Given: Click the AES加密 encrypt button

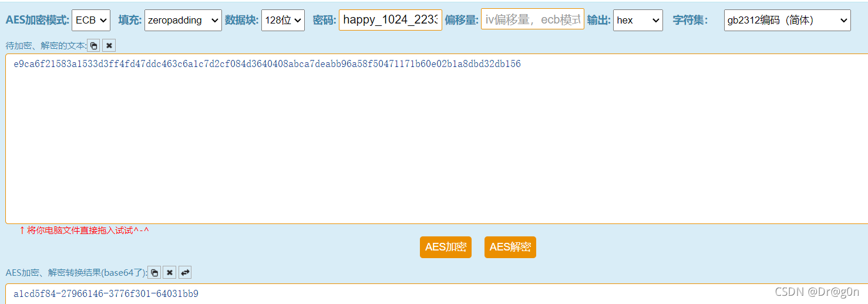Looking at the screenshot, I should 446,247.
